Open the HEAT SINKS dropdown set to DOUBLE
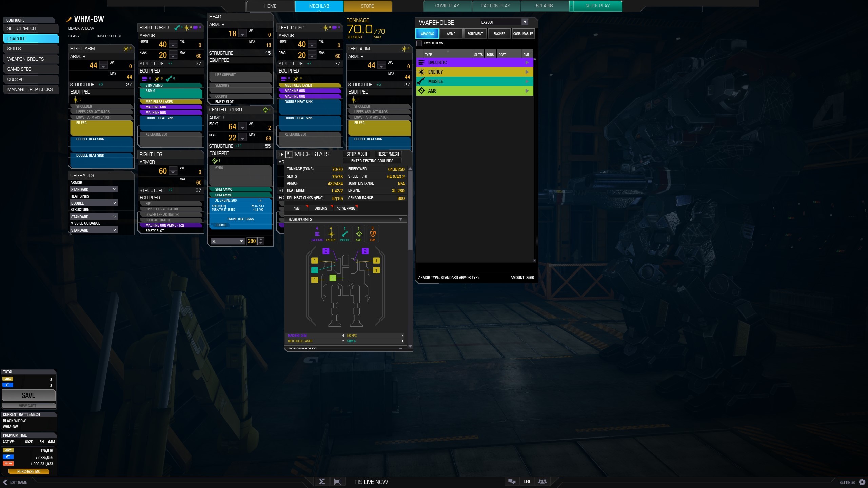The width and height of the screenshot is (868, 488). pyautogui.click(x=94, y=203)
